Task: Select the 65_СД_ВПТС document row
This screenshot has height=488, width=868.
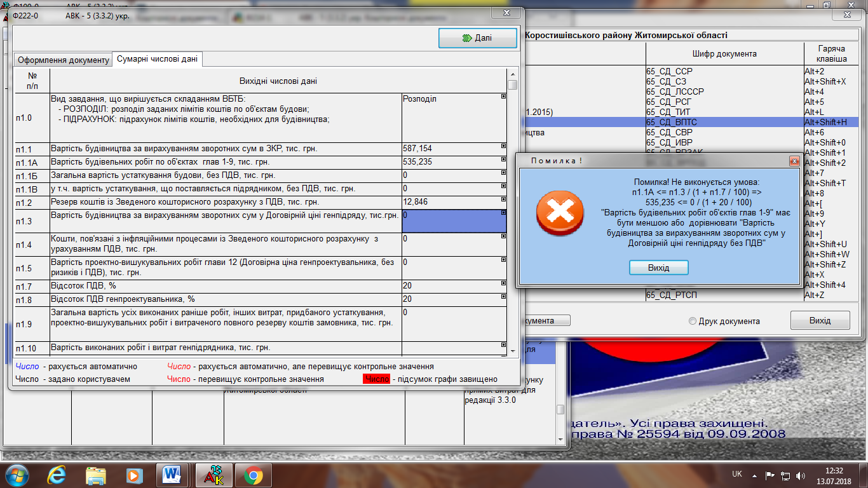Action: coord(724,122)
